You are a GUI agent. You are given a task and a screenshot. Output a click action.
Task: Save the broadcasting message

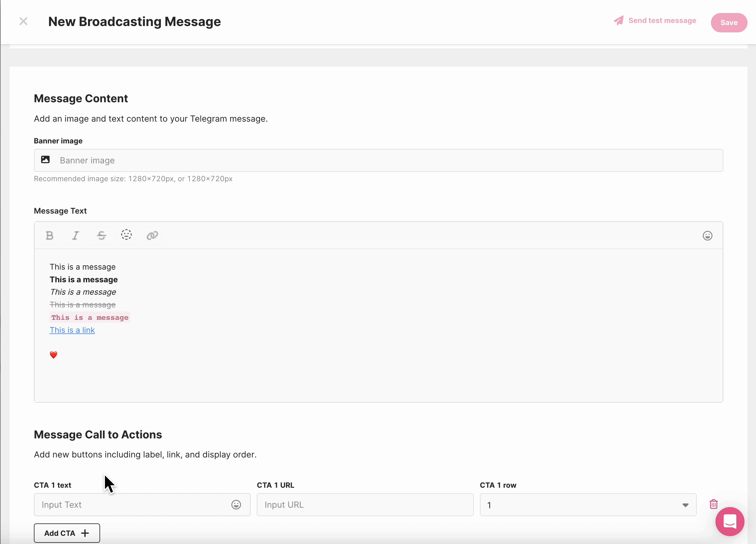[729, 23]
